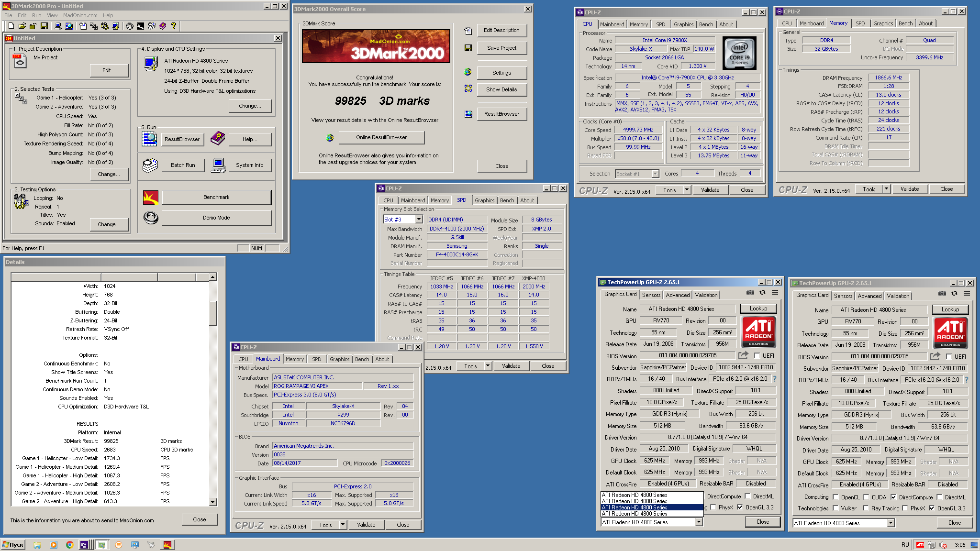Open the Run menu in 3DMark2000

click(36, 15)
